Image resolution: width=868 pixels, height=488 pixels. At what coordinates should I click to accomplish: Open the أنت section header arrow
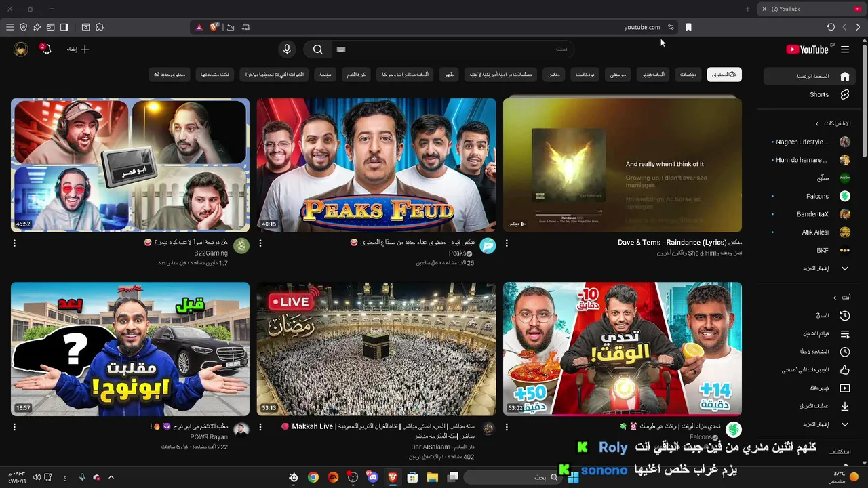[x=835, y=298]
